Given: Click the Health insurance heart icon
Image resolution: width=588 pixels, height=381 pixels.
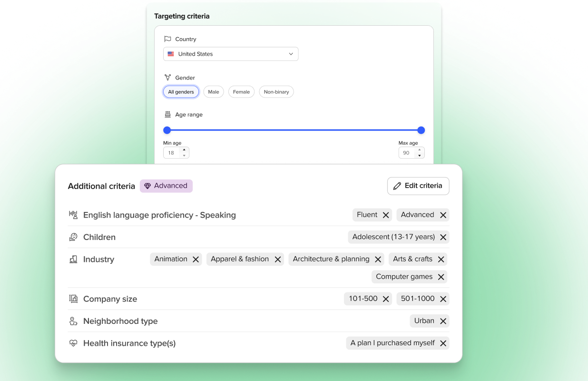Looking at the screenshot, I should [x=73, y=343].
